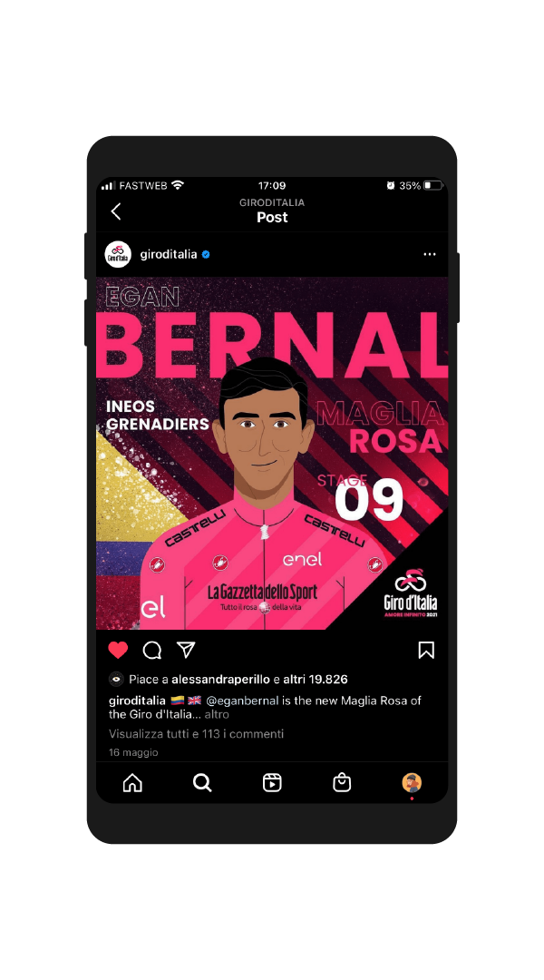Open comments with the speech bubble icon
Image resolution: width=544 pixels, height=980 pixels.
(x=151, y=650)
